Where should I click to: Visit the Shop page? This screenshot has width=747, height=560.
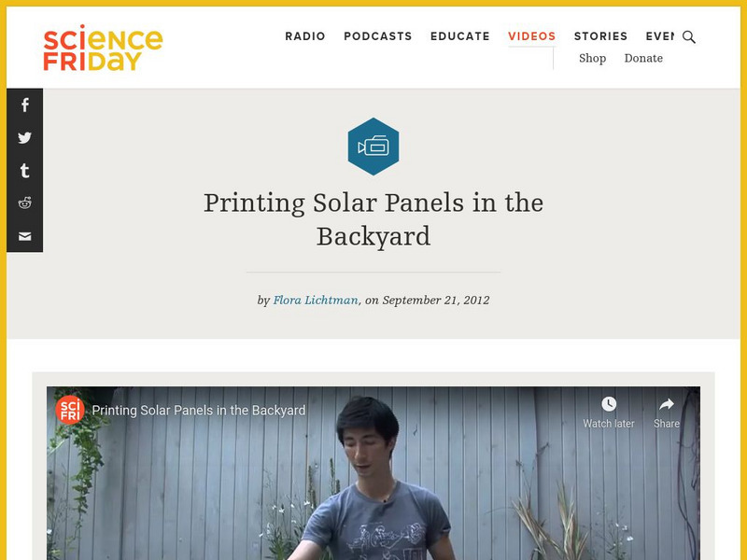(592, 58)
